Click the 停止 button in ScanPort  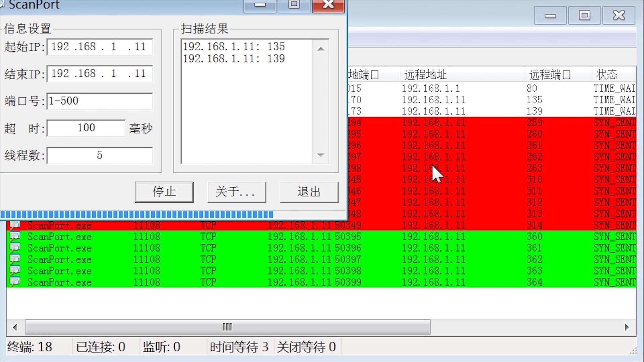point(164,192)
